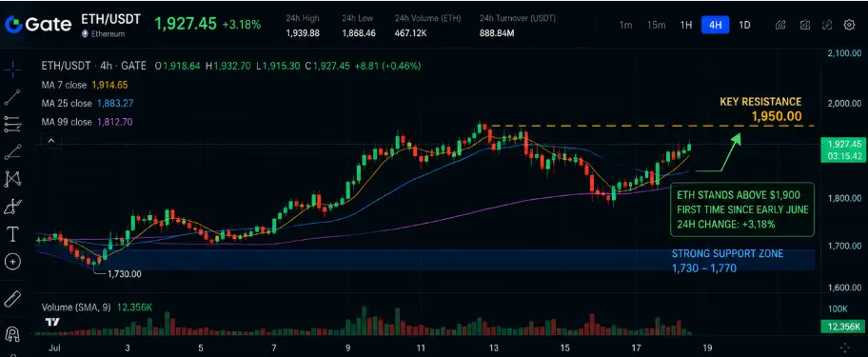Click the go-to-date icon at bottom right
The image size is (868, 357).
point(845,348)
